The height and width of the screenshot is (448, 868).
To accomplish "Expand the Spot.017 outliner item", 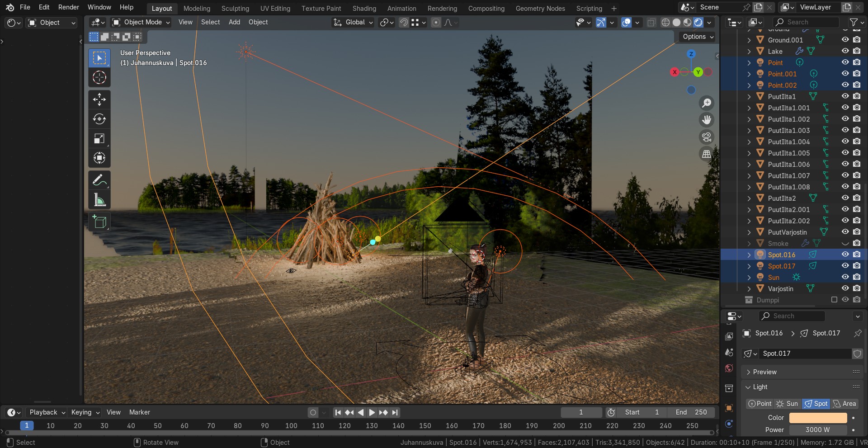I will (x=749, y=266).
